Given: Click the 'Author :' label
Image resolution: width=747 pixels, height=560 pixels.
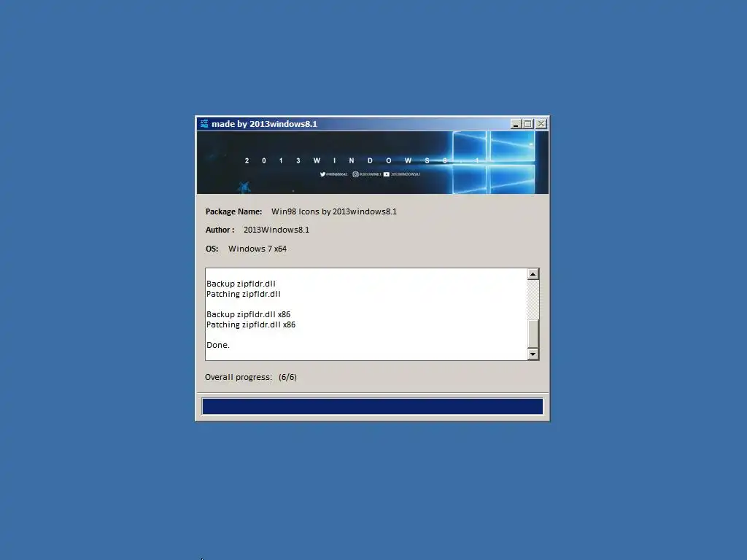Looking at the screenshot, I should 220,230.
